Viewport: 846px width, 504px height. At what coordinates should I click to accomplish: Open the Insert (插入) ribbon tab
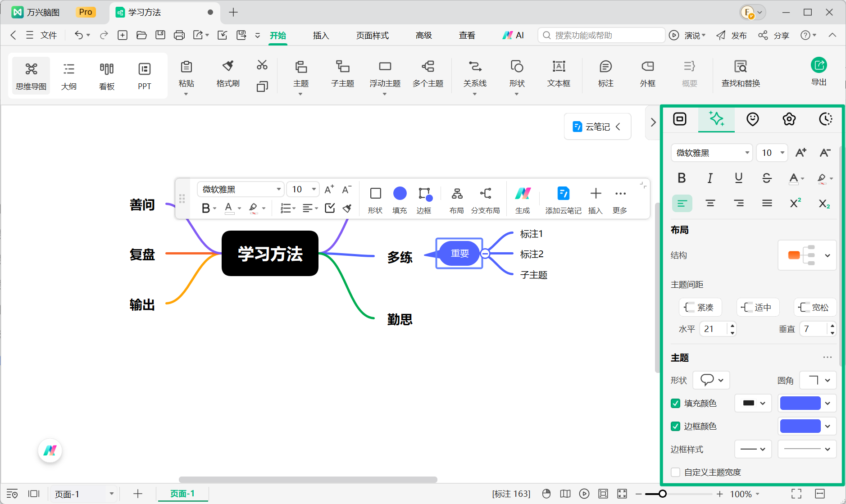[321, 35]
